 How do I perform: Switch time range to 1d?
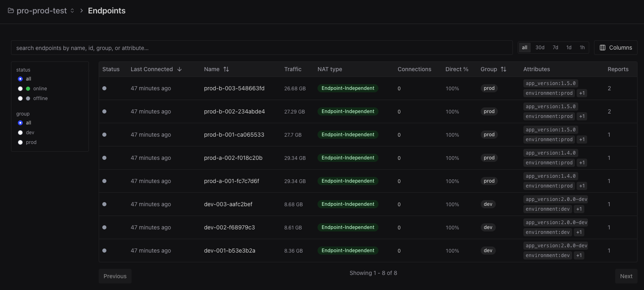(569, 48)
